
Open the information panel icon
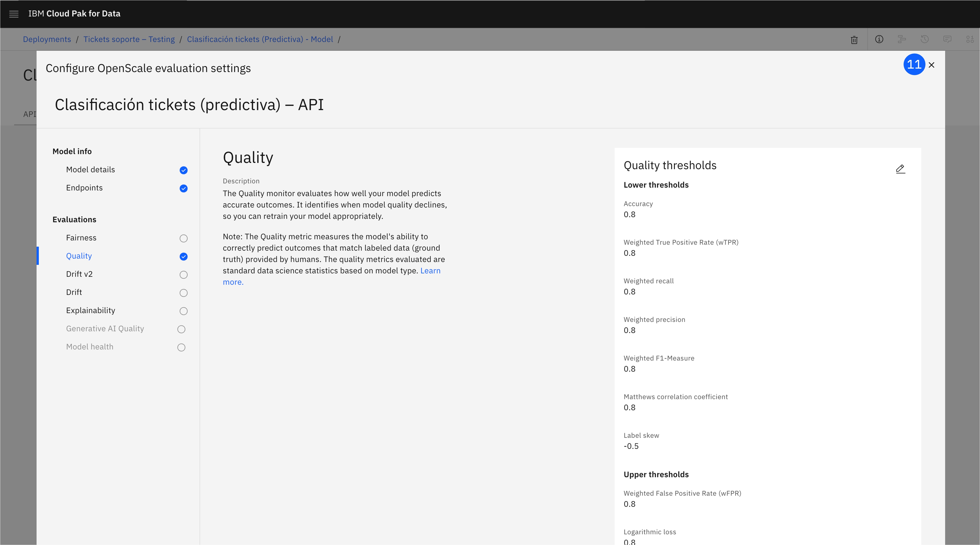click(x=879, y=39)
